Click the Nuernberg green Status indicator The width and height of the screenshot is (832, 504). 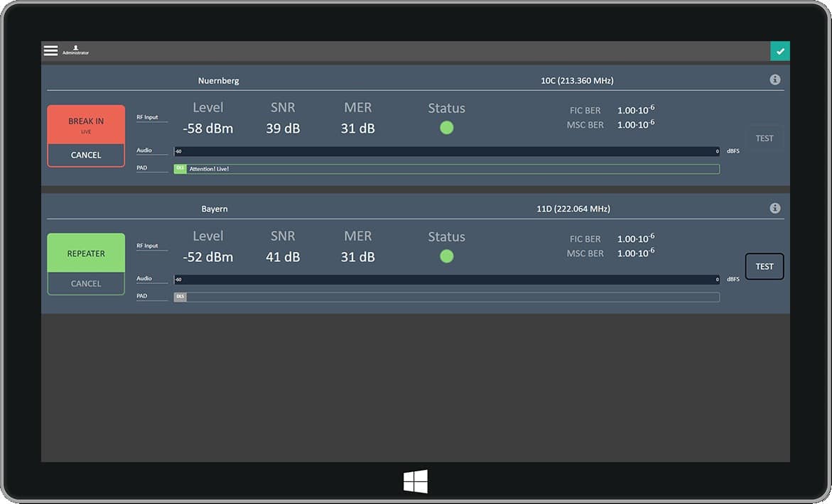point(446,128)
